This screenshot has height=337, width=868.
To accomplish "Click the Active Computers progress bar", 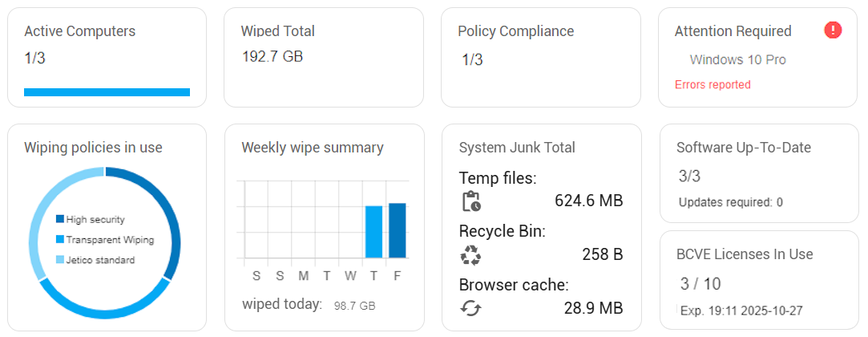I will [x=107, y=92].
